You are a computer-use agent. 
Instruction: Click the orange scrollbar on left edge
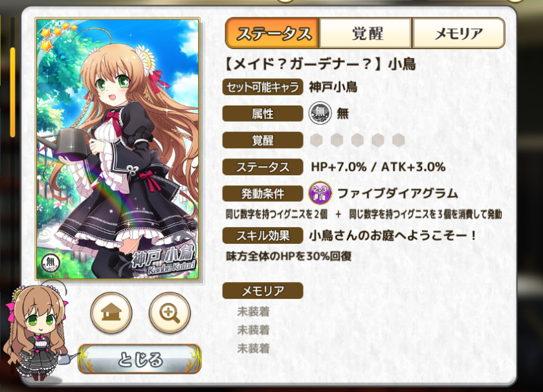tap(13, 92)
